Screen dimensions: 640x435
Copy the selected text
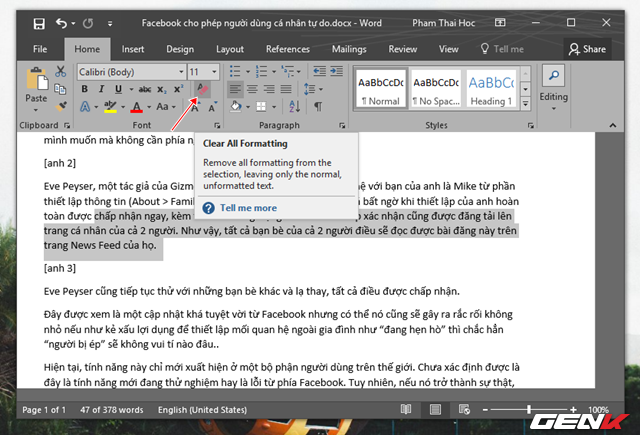pos(60,89)
